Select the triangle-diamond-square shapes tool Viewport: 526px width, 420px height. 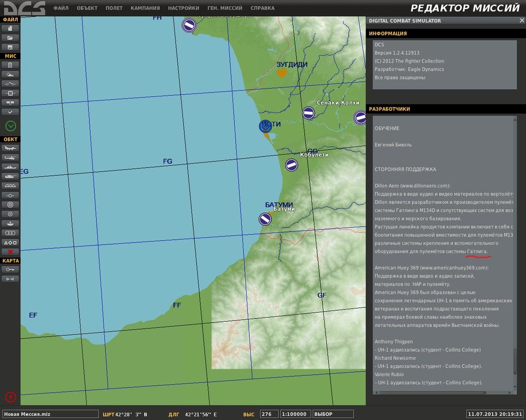click(x=10, y=242)
